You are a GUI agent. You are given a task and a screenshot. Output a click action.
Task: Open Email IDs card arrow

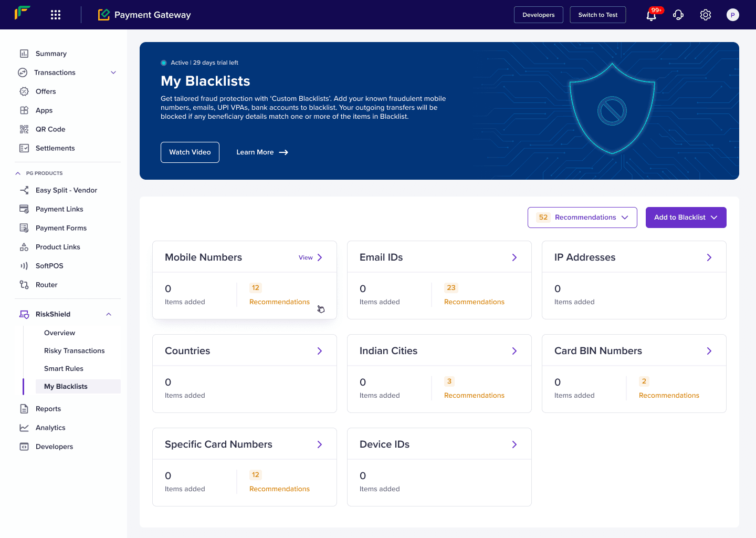pos(514,257)
